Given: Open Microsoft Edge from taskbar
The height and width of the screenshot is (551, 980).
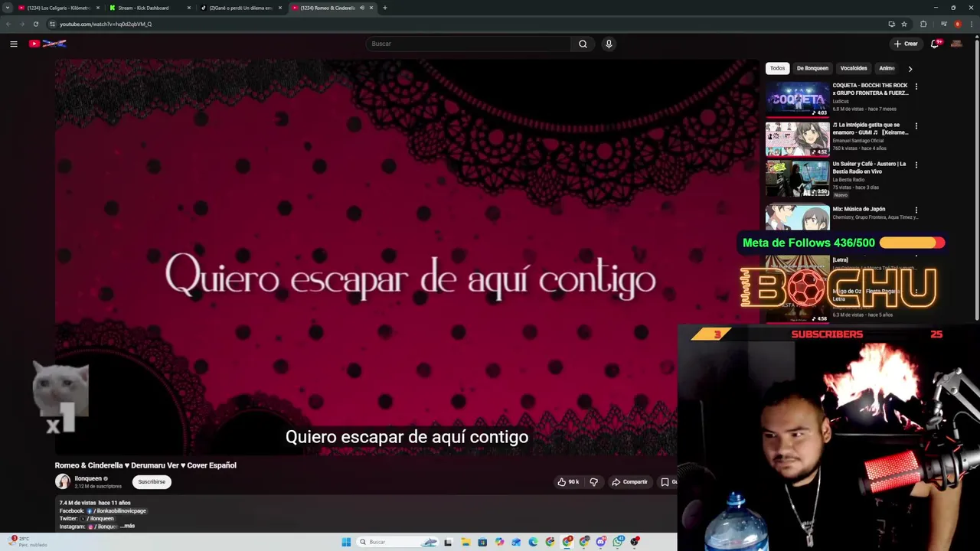Looking at the screenshot, I should tap(533, 542).
